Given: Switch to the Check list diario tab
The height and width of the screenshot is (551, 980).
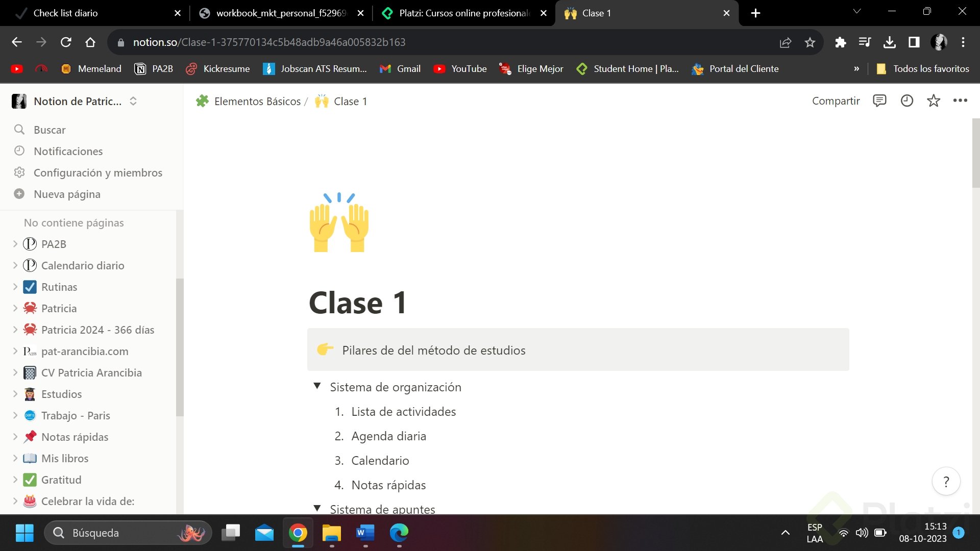Looking at the screenshot, I should [x=92, y=13].
